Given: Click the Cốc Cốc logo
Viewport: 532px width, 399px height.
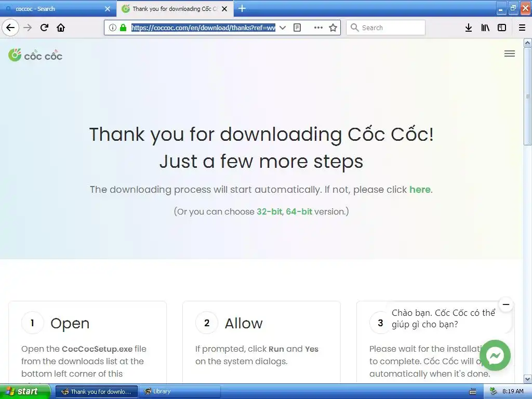Looking at the screenshot, I should (x=35, y=55).
